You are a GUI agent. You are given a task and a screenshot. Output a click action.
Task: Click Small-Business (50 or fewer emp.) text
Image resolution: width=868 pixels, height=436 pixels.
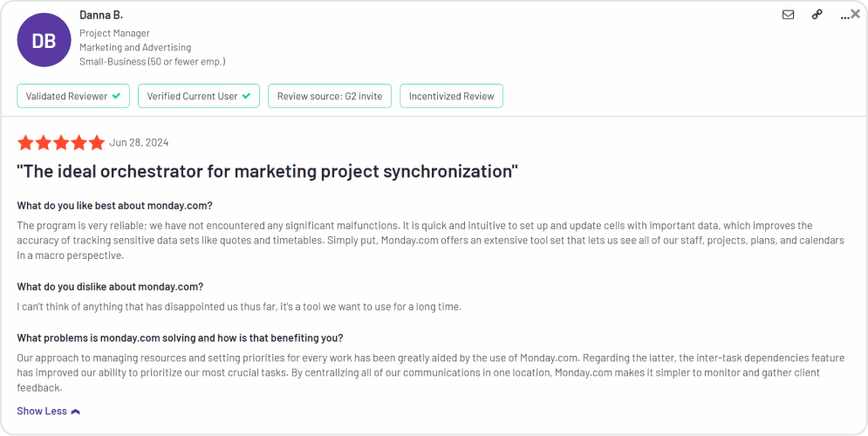point(153,62)
